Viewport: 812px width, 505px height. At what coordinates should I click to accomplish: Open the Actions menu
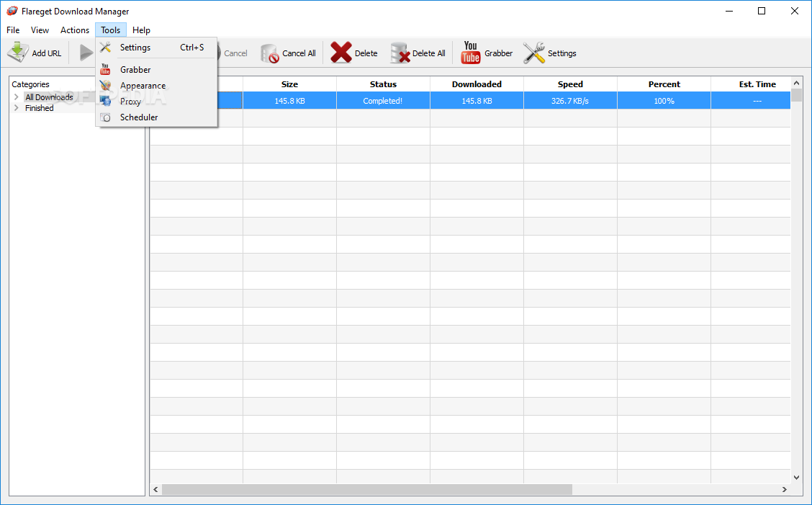tap(75, 30)
